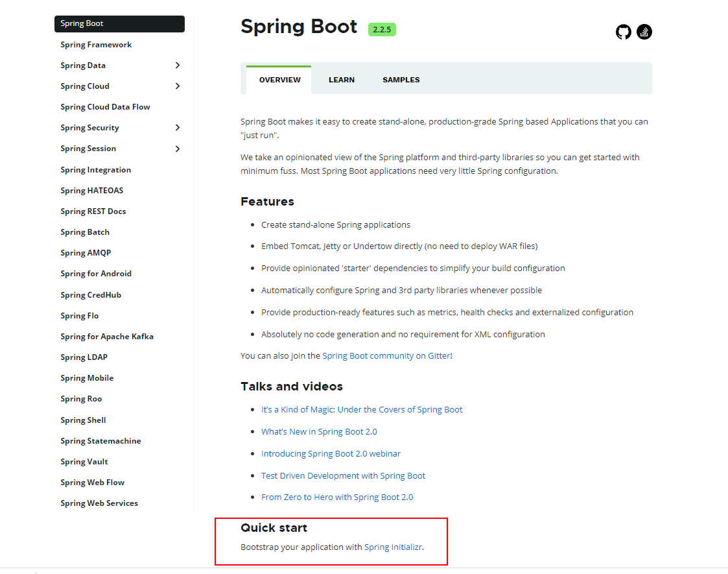
Task: Open the GitHub repository icon
Action: click(x=623, y=32)
